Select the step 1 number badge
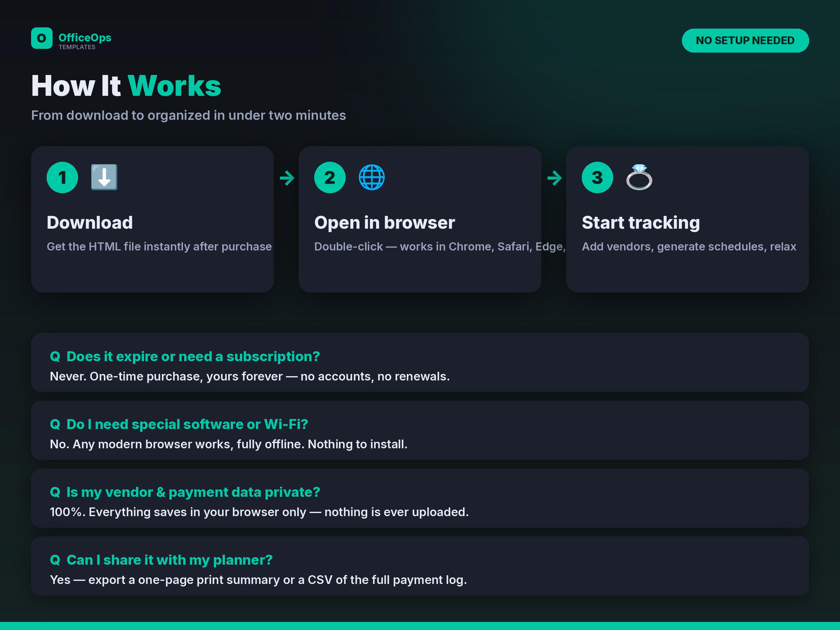The width and height of the screenshot is (840, 630). click(x=62, y=177)
